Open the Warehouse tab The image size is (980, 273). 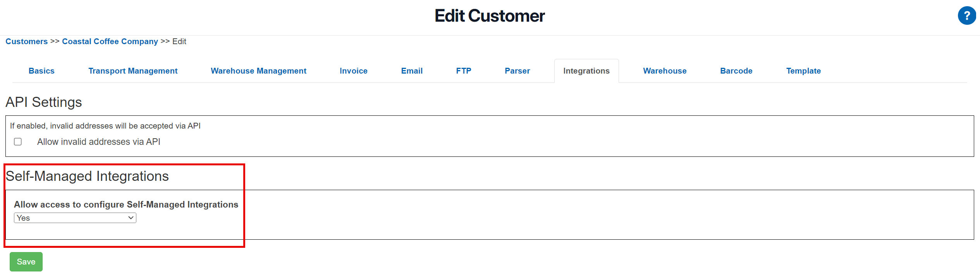(x=664, y=70)
